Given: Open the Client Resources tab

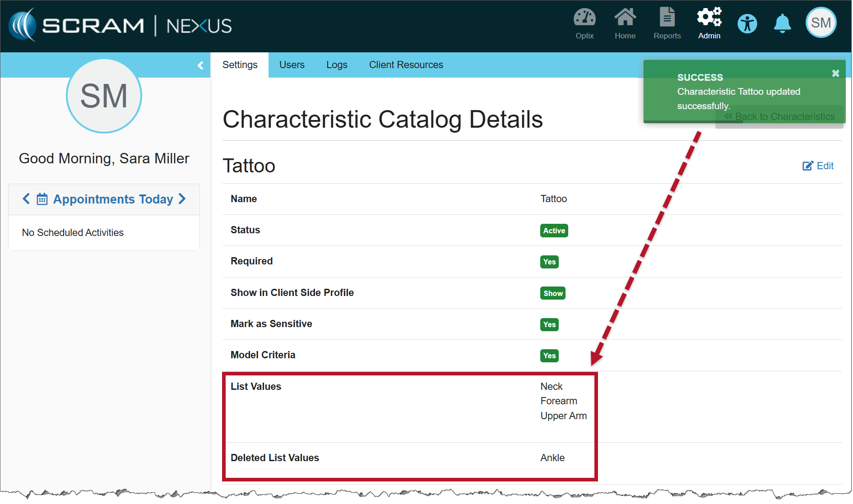Looking at the screenshot, I should click(406, 65).
